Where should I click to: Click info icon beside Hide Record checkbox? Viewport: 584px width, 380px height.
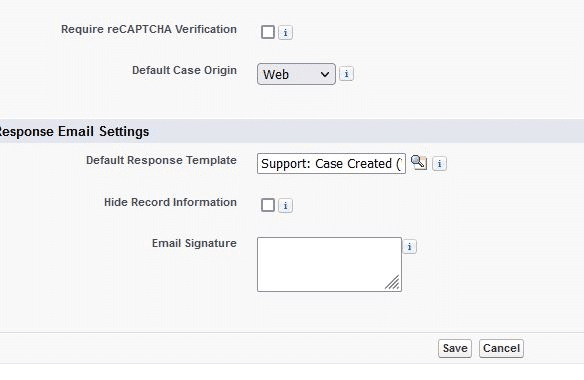(x=285, y=206)
